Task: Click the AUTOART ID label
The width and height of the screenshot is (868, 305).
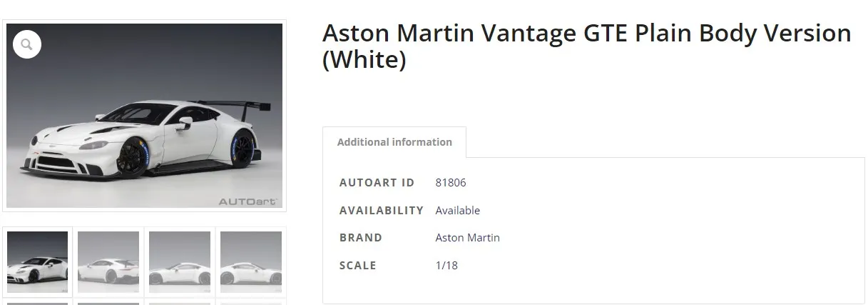Action: (x=377, y=183)
